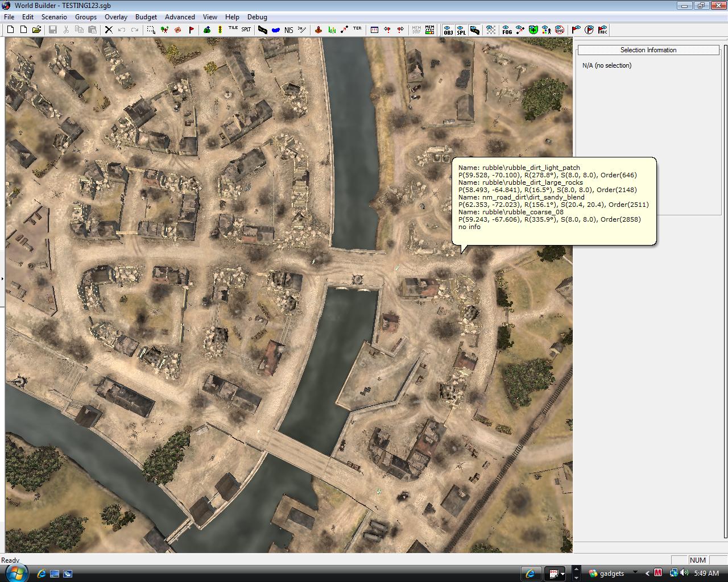Click the red flag toolbar icon
728x582 pixels.
[x=191, y=30]
